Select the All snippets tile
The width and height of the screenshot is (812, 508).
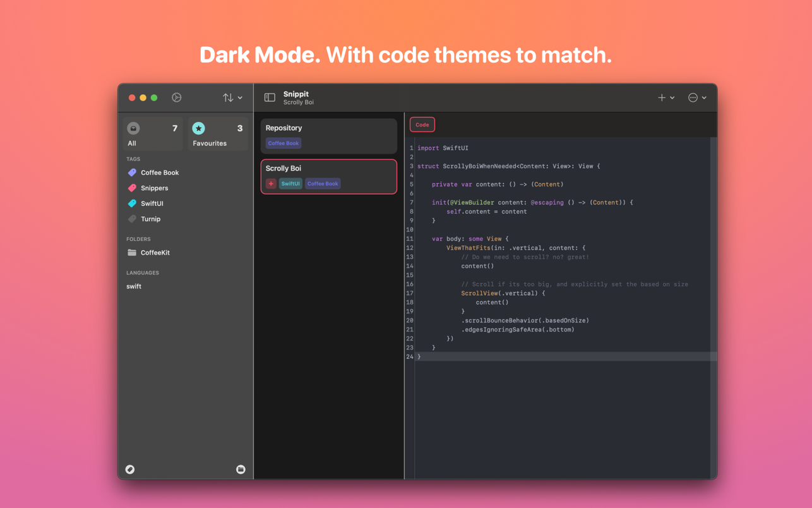tap(153, 134)
